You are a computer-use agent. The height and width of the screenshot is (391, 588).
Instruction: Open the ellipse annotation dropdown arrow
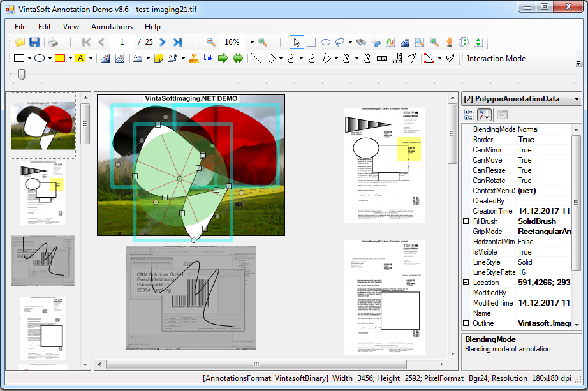[x=50, y=59]
